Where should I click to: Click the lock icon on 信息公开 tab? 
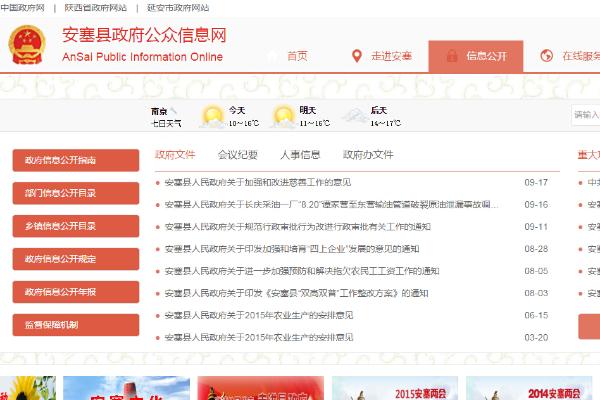tap(447, 56)
